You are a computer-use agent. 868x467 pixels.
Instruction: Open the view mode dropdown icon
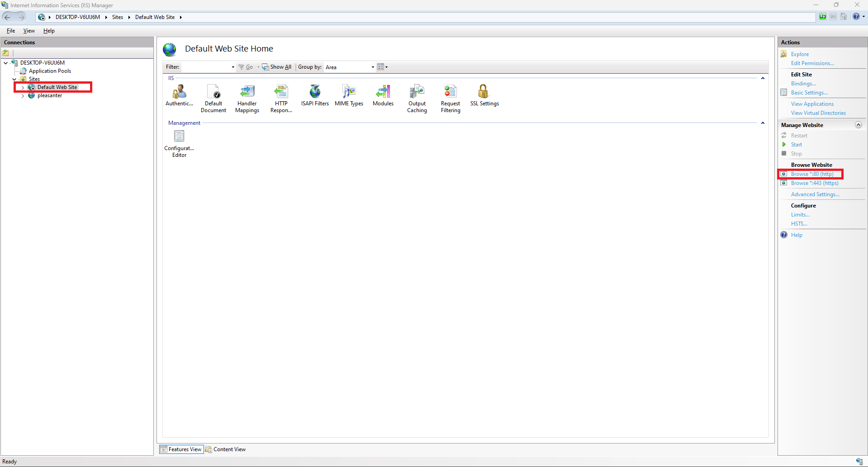383,67
